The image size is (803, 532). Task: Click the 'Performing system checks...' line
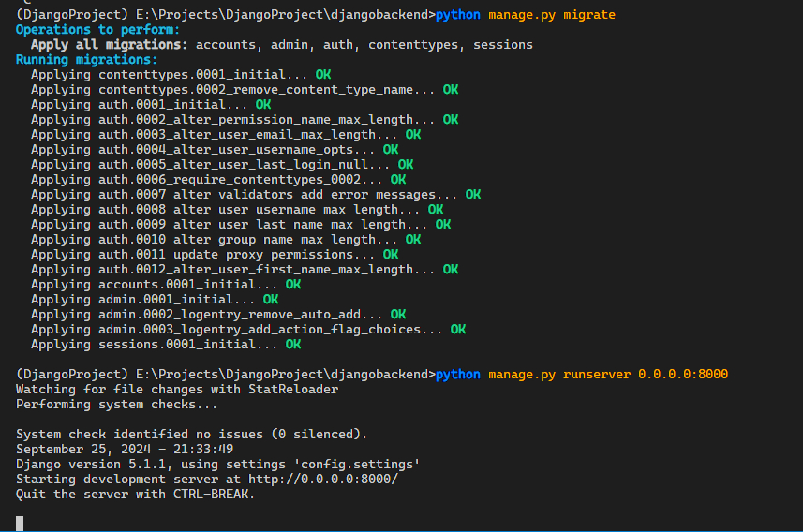pyautogui.click(x=116, y=404)
